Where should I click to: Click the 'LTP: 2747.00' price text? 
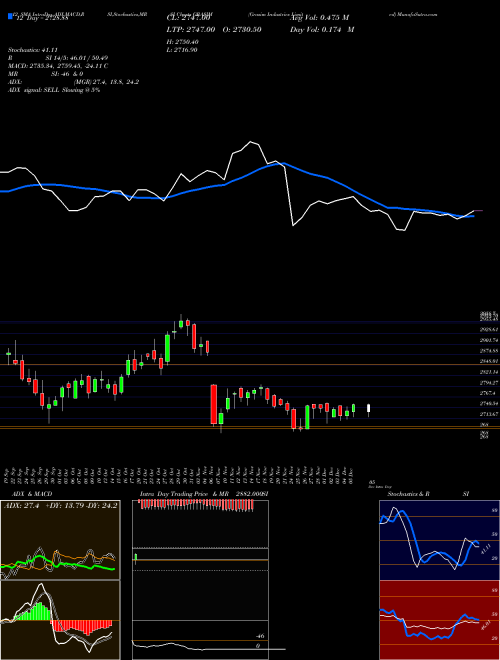point(191,29)
